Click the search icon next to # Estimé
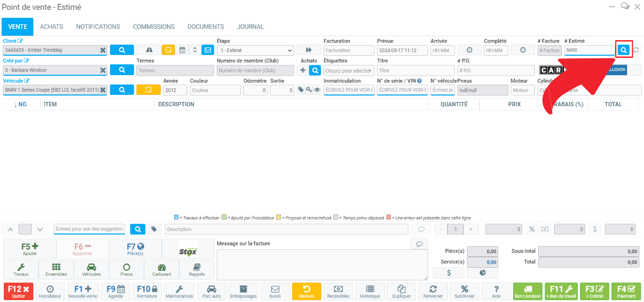Image resolution: width=644 pixels, height=302 pixels. coord(624,50)
